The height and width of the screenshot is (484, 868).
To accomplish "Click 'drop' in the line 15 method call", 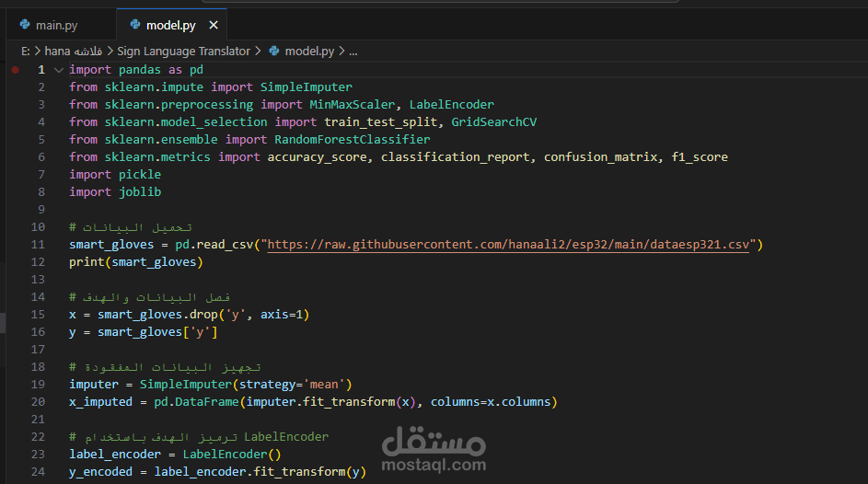I will [x=203, y=314].
